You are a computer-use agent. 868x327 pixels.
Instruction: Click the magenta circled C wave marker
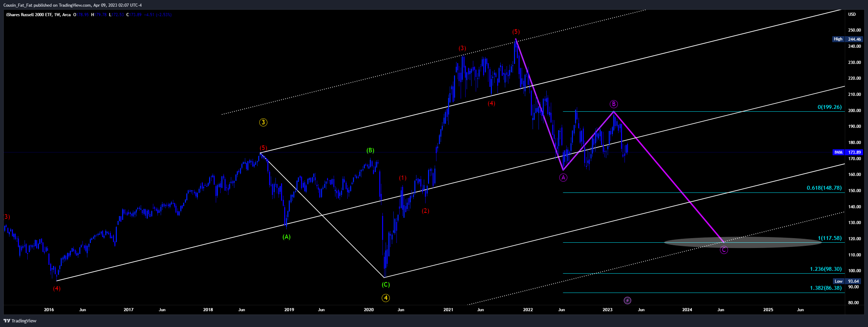click(x=724, y=250)
